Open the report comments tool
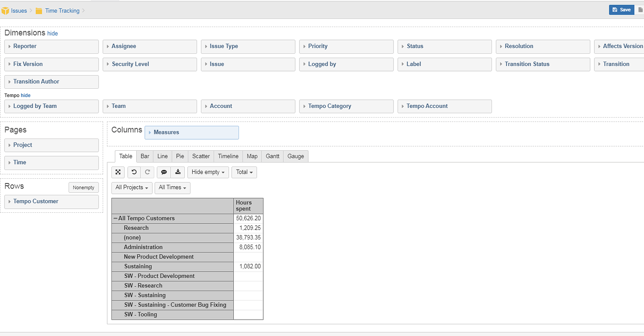Viewport: 644px width, 336px height. tap(164, 172)
